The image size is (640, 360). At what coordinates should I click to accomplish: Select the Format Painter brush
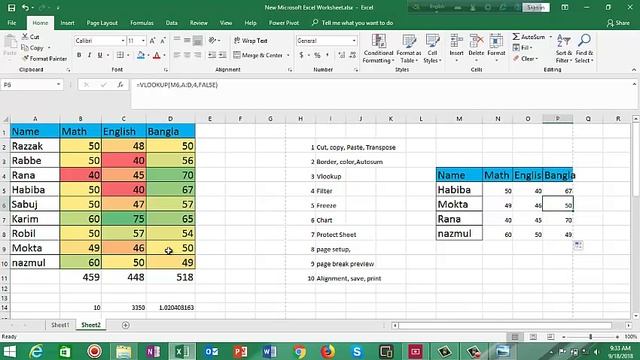[25, 58]
